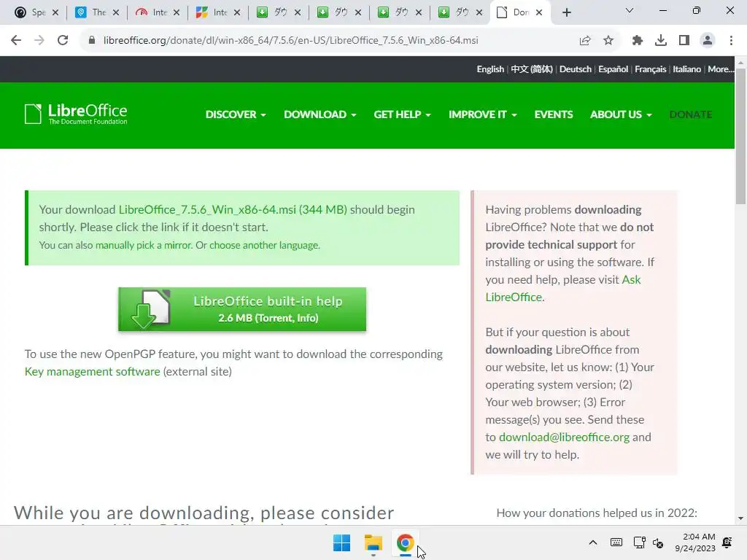Click the lock site-info icon
Image resolution: width=747 pixels, height=560 pixels.
[92, 41]
